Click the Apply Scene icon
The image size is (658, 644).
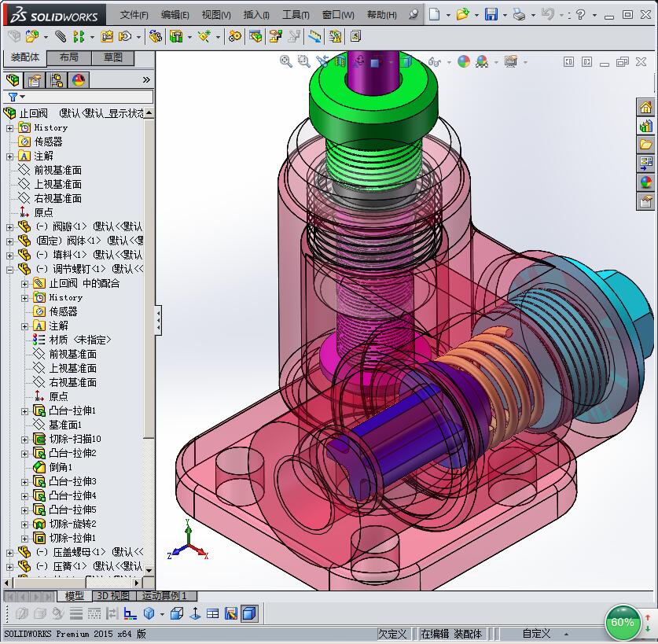pos(482,61)
